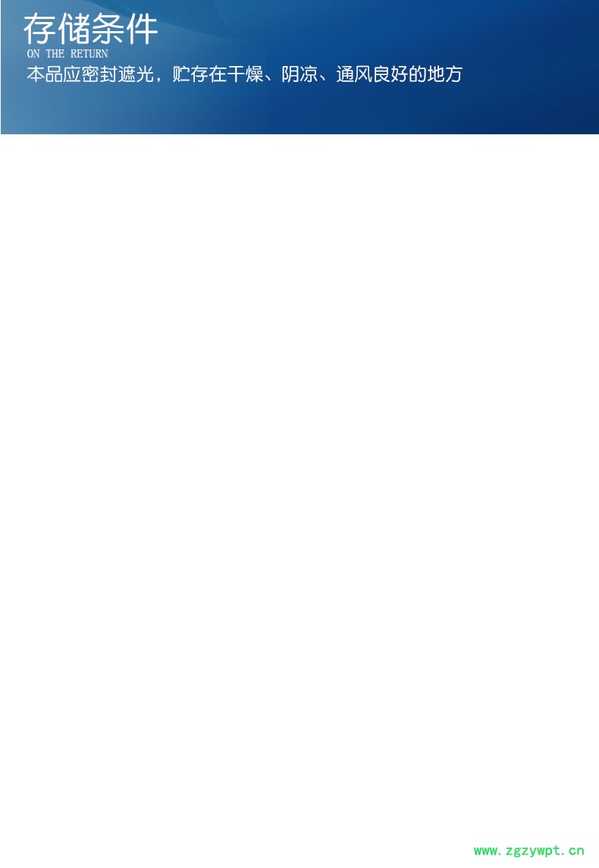This screenshot has width=599, height=868.
Task: Click the word 通风 in the description
Action: pyautogui.click(x=354, y=74)
